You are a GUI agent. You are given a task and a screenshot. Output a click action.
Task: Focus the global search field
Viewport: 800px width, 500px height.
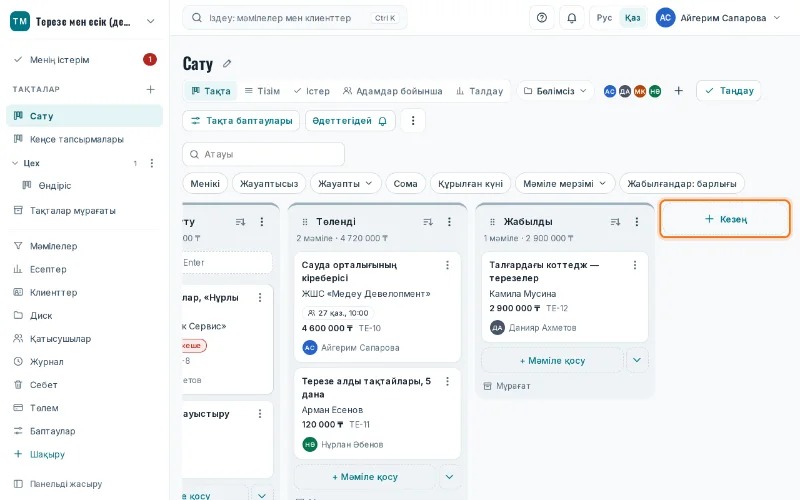(294, 18)
